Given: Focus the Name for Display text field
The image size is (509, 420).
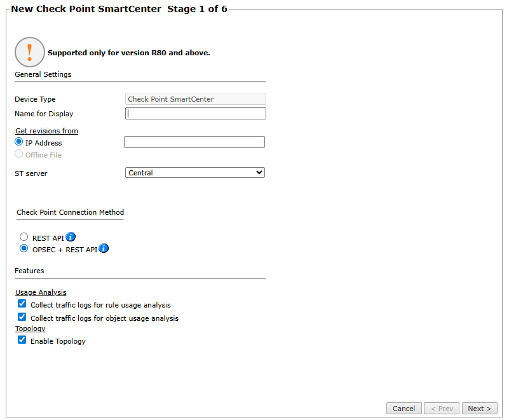Looking at the screenshot, I should tap(196, 114).
